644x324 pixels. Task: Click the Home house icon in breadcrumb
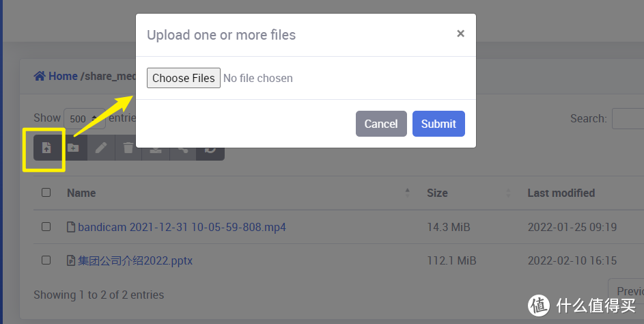click(x=40, y=77)
